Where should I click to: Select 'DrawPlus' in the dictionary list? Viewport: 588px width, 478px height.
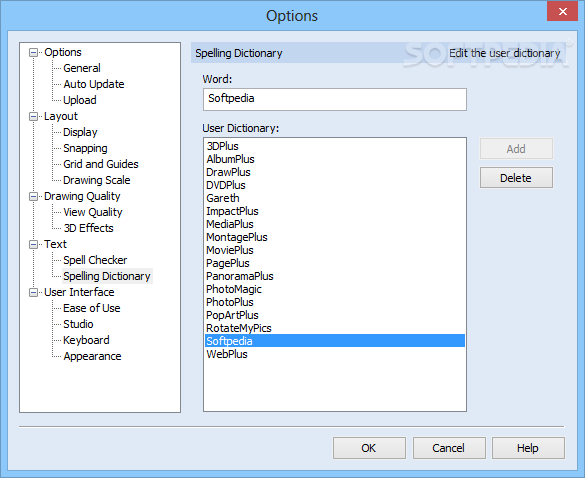coord(334,172)
